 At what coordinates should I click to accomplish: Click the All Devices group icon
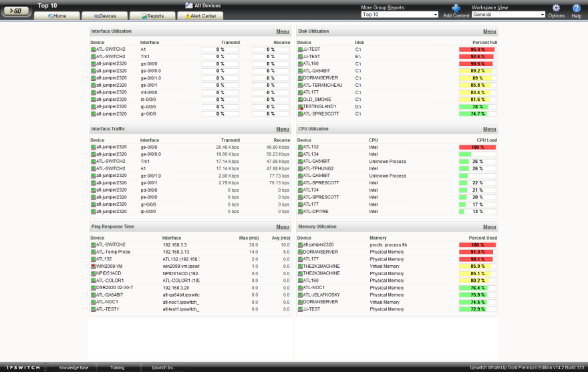[188, 5]
